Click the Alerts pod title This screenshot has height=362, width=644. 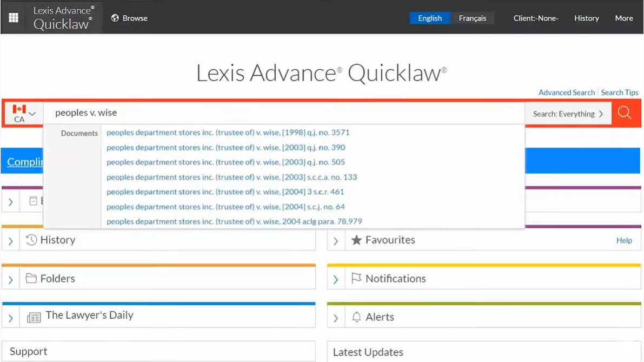[x=380, y=317]
